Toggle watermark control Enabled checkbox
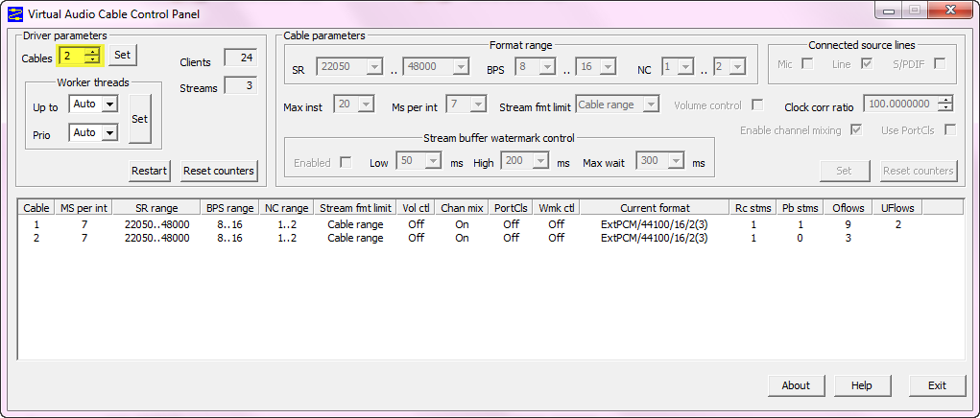The height and width of the screenshot is (418, 980). (x=346, y=162)
